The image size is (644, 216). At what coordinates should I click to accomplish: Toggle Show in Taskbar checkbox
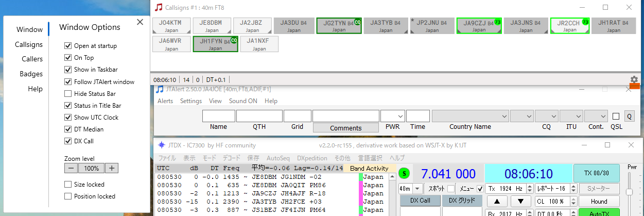pyautogui.click(x=68, y=70)
